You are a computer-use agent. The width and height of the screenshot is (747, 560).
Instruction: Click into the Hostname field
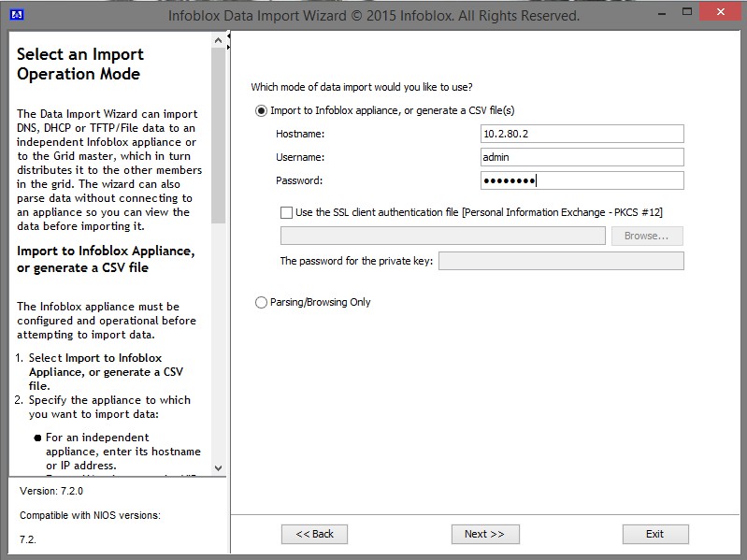[x=582, y=135]
